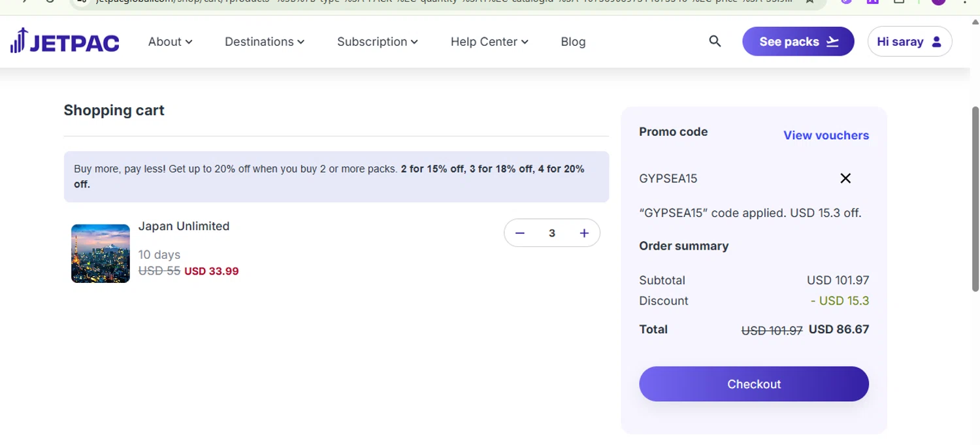
Task: Click the Order summary heading
Action: [x=683, y=246]
